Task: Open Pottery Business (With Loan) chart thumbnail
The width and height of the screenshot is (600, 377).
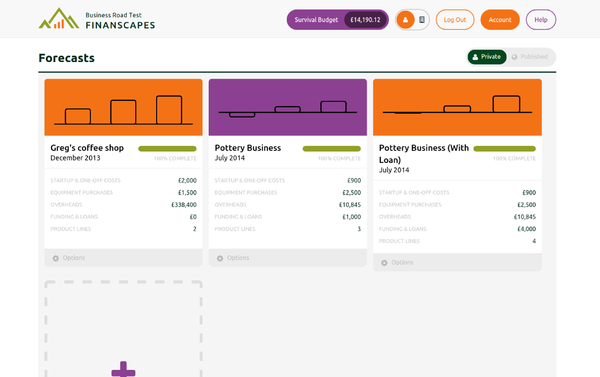Action: click(x=457, y=107)
